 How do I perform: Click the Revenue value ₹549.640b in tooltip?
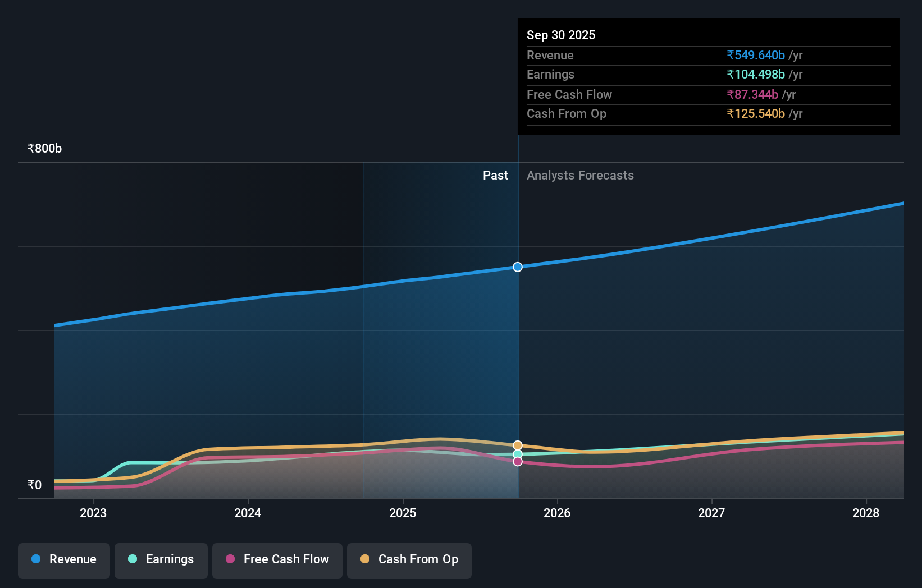click(x=756, y=56)
